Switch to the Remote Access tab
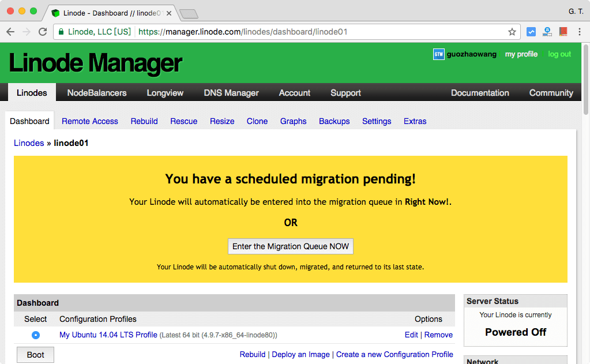Image resolution: width=590 pixels, height=364 pixels. point(89,121)
